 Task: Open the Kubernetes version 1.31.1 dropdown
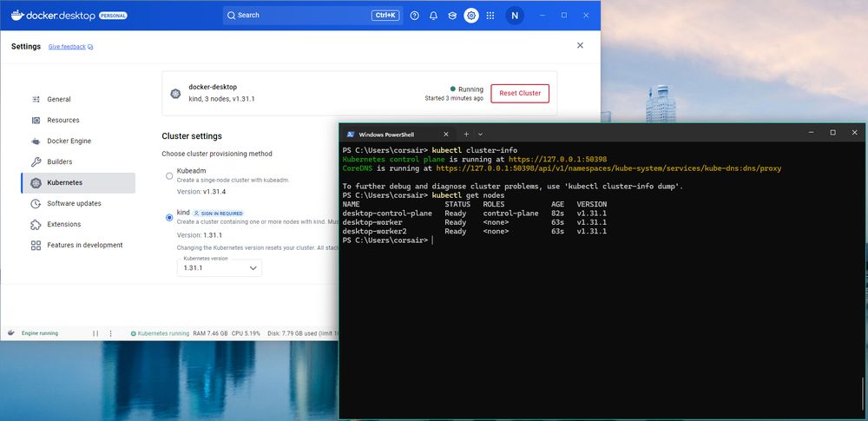[220, 267]
